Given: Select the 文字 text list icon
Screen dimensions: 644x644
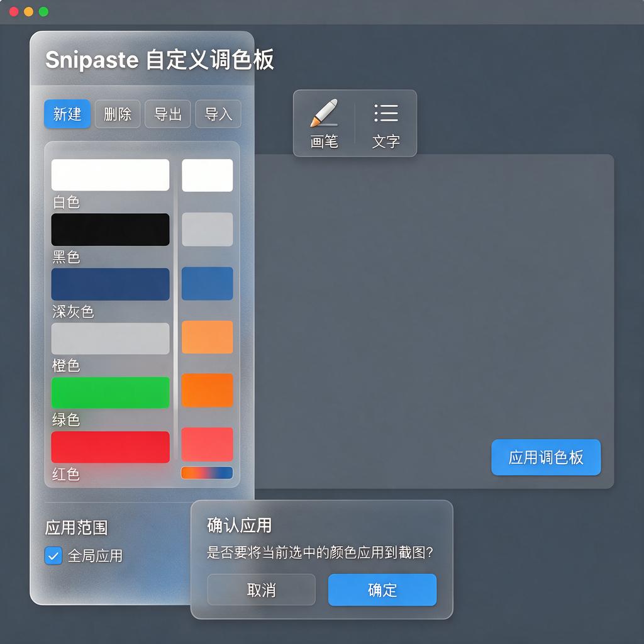Looking at the screenshot, I should click(386, 113).
